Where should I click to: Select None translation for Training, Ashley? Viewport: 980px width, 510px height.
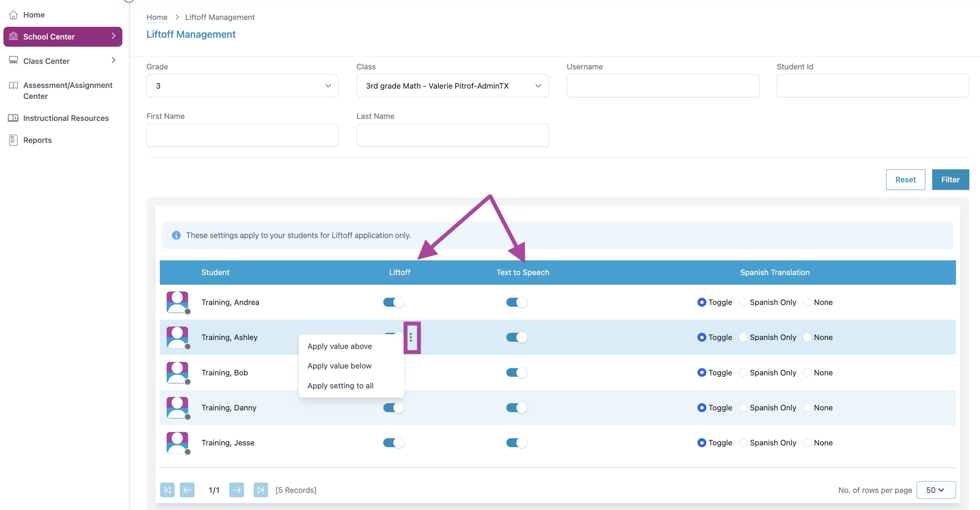(808, 337)
